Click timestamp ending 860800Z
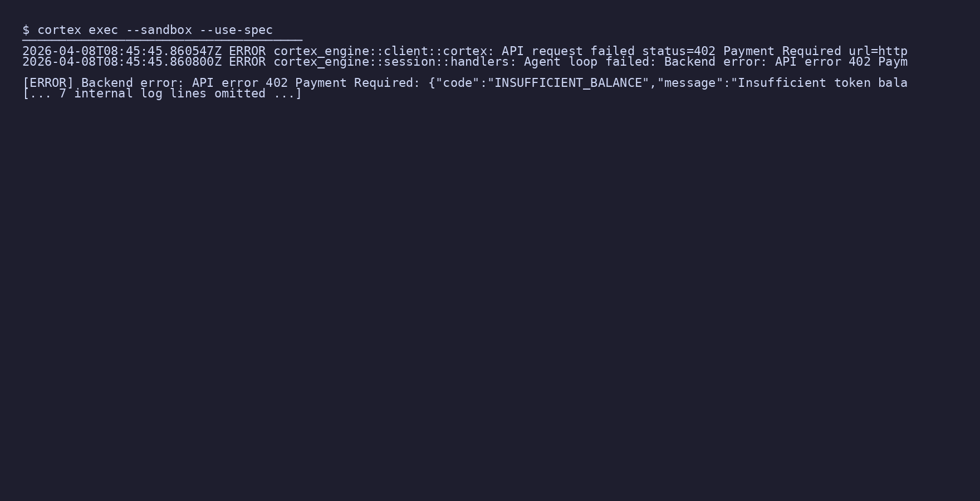This screenshot has width=980, height=501. (x=122, y=62)
